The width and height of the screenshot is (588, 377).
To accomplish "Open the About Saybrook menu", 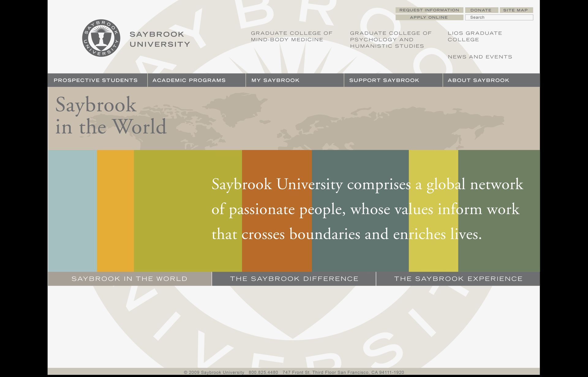I will pos(478,80).
